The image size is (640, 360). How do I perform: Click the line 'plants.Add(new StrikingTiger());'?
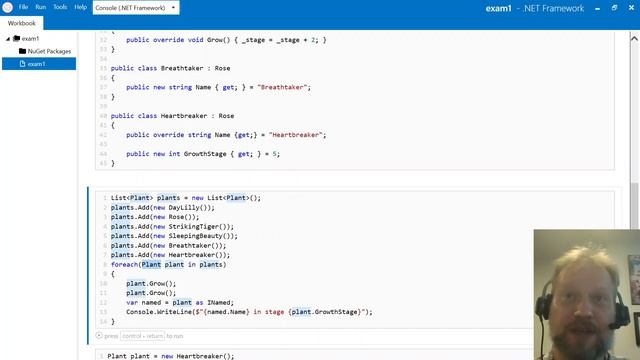click(172, 227)
